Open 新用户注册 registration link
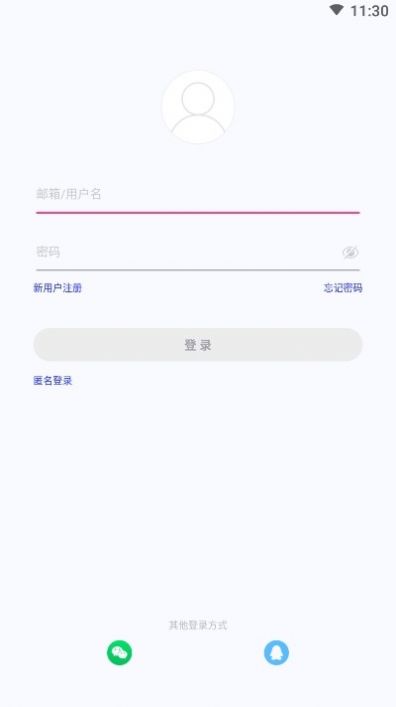Image resolution: width=396 pixels, height=707 pixels. (x=57, y=288)
